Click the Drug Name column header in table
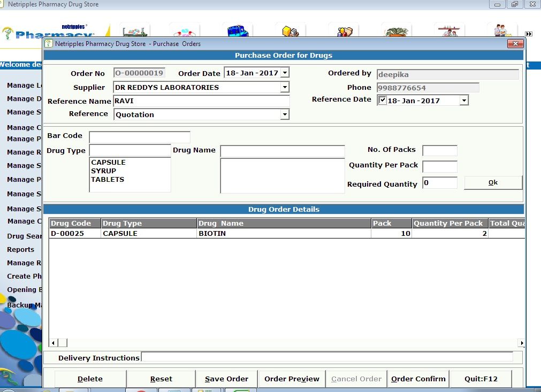 pyautogui.click(x=284, y=224)
